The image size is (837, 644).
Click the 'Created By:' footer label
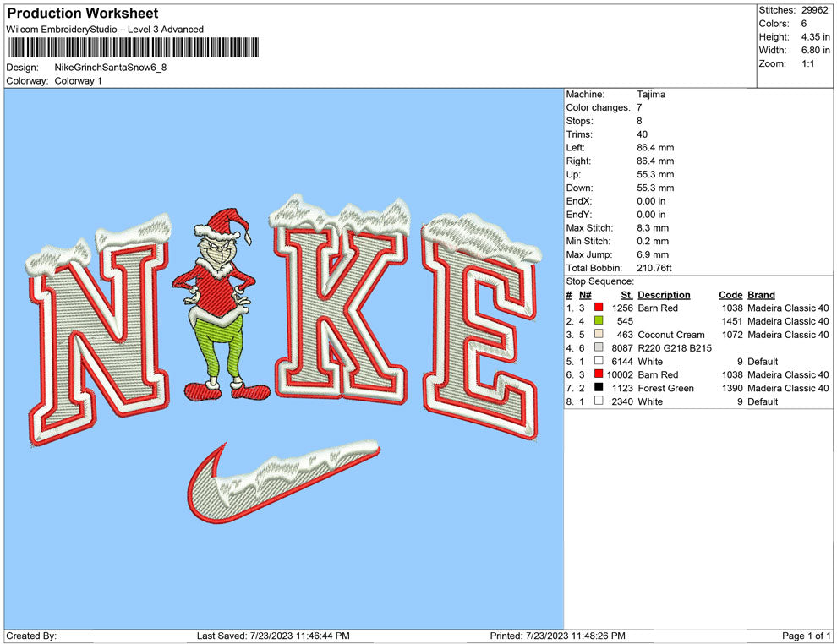click(31, 636)
